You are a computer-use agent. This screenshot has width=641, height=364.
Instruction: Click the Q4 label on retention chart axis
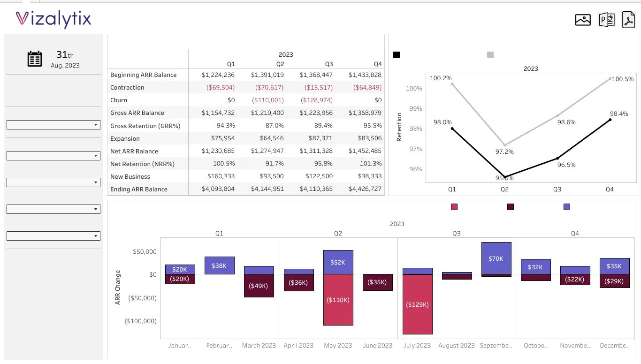coord(610,190)
